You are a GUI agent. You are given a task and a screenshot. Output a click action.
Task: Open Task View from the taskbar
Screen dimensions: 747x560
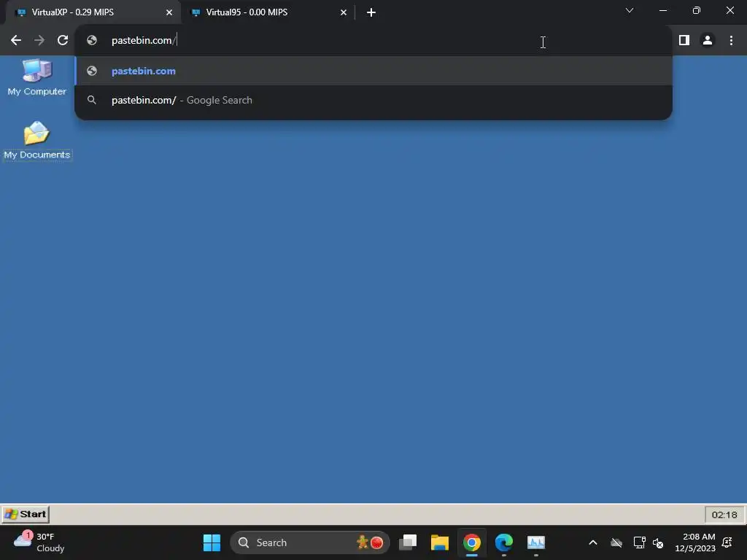click(408, 542)
